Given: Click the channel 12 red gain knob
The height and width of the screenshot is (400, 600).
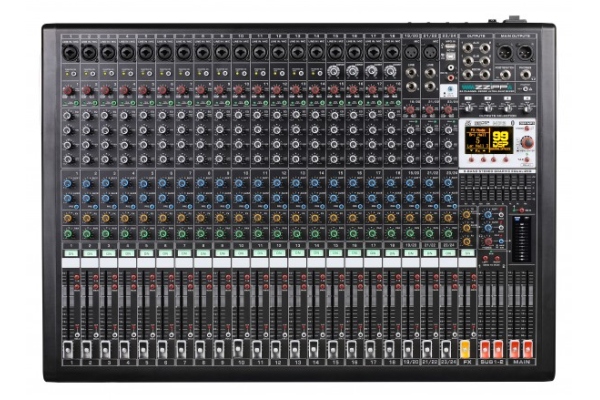Looking at the screenshot, I should (276, 91).
